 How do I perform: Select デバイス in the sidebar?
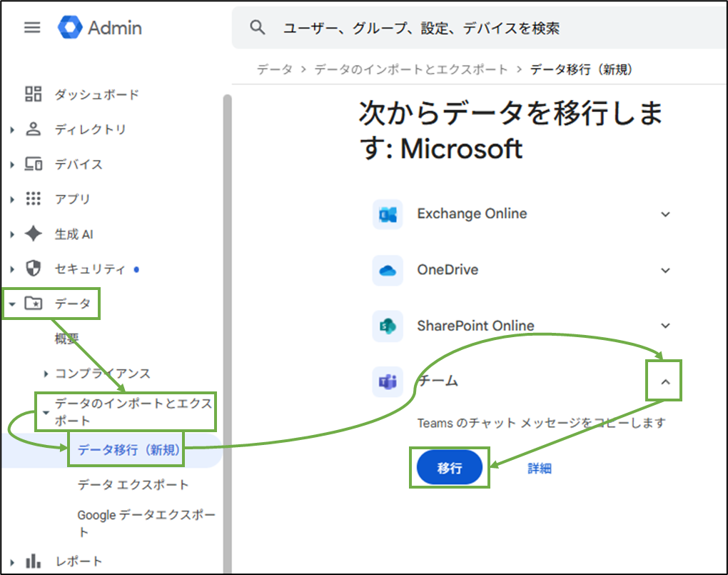click(x=79, y=164)
